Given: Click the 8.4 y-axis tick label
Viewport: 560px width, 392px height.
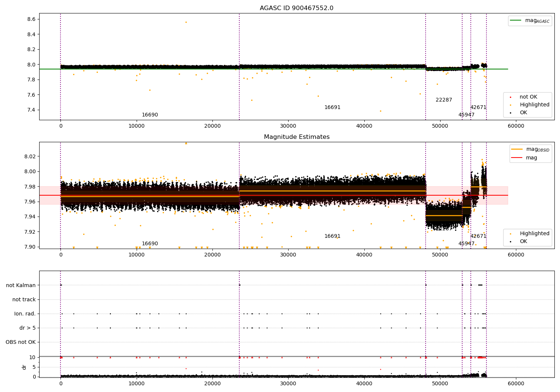Looking at the screenshot, I should (x=31, y=34).
